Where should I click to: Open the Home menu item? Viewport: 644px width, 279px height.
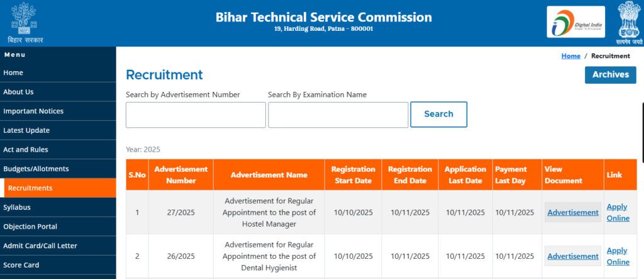point(13,72)
